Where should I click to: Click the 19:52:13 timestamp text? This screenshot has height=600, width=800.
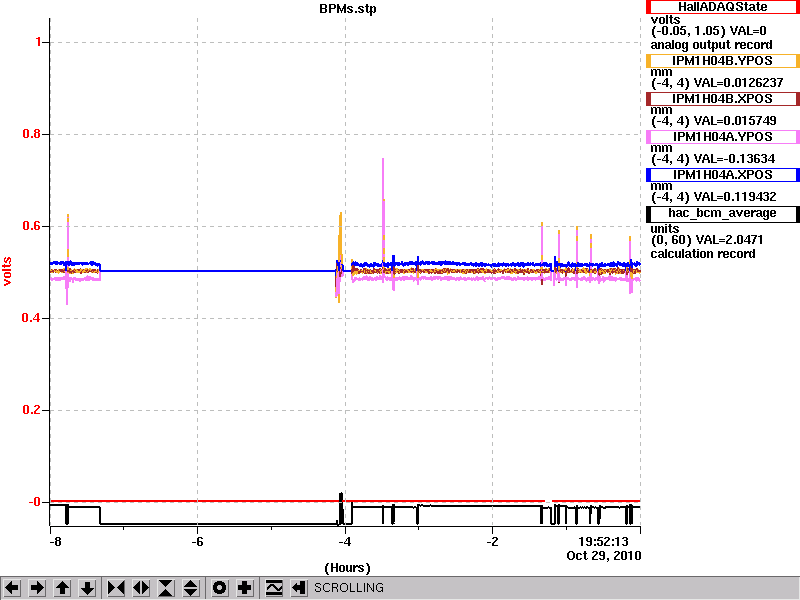[x=603, y=542]
